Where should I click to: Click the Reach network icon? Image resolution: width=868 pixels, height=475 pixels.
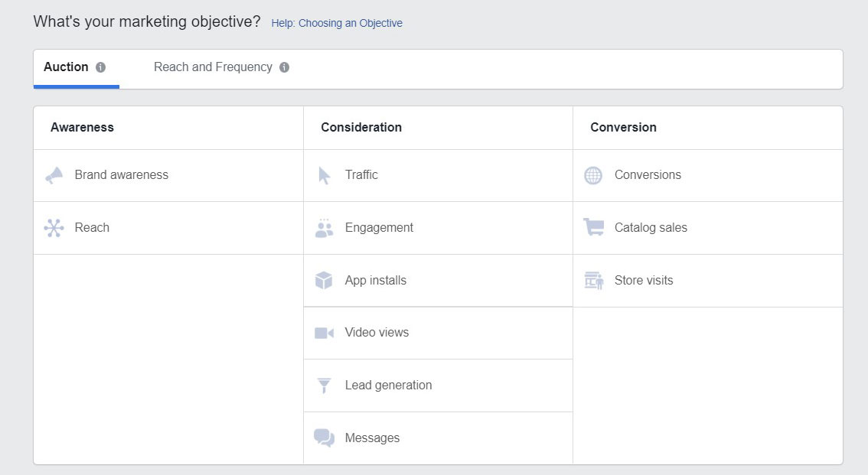point(54,228)
